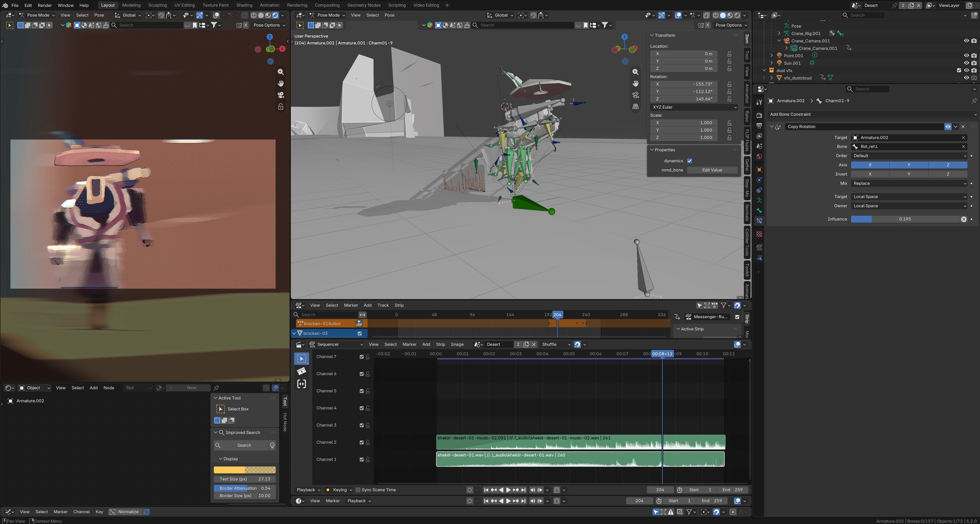Select the Blade tool in the Sequencer
This screenshot has width=980, height=524.
click(x=302, y=371)
